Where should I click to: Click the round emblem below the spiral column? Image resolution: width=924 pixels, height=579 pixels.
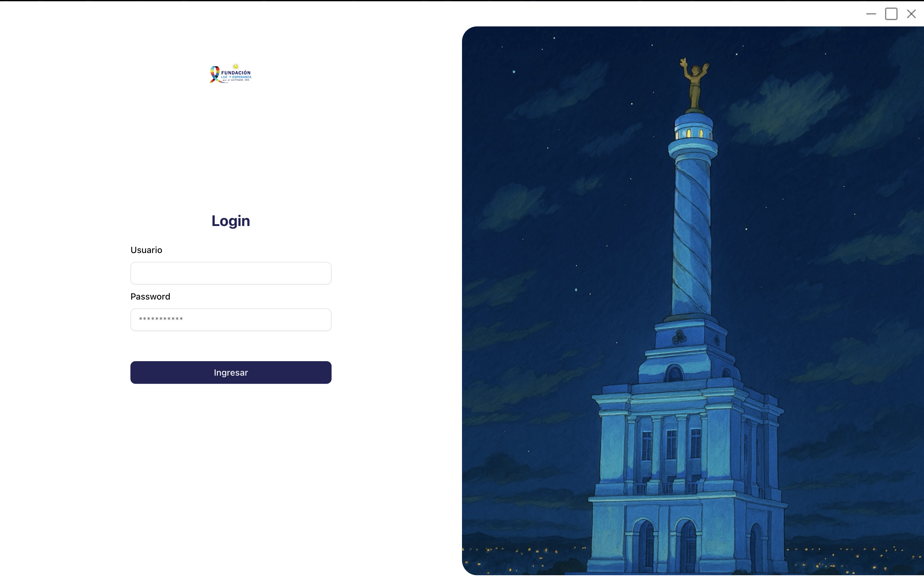[679, 337]
